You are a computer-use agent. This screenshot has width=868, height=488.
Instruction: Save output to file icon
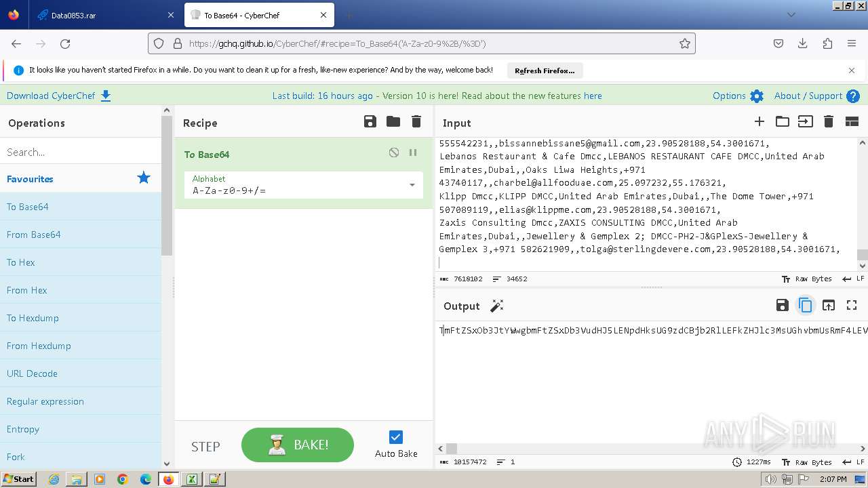[783, 306]
